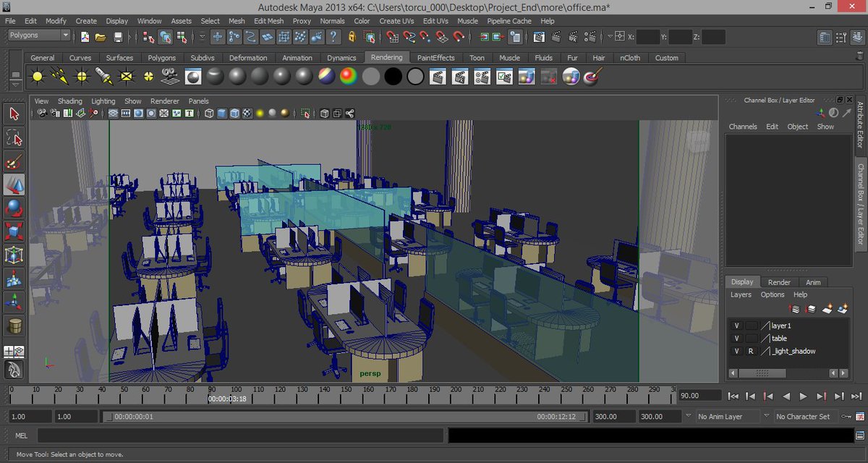Click the MEL script type label
This screenshot has width=868, height=463.
21,436
